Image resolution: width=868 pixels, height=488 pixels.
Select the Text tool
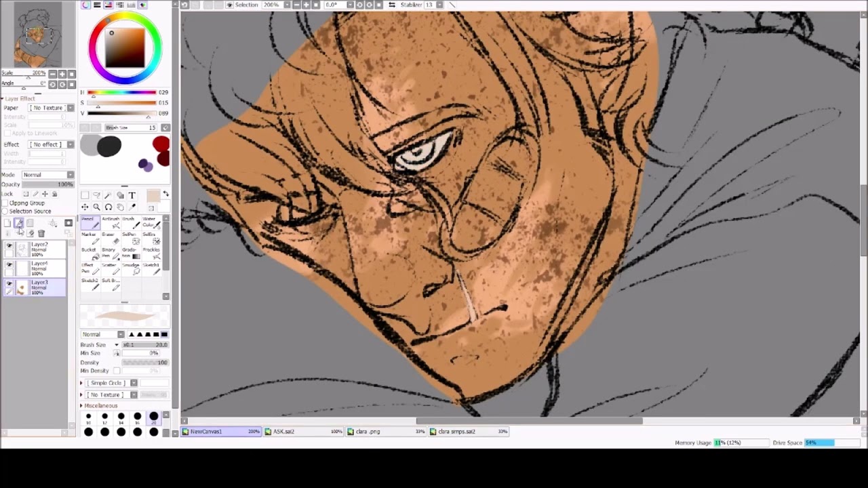pos(132,195)
